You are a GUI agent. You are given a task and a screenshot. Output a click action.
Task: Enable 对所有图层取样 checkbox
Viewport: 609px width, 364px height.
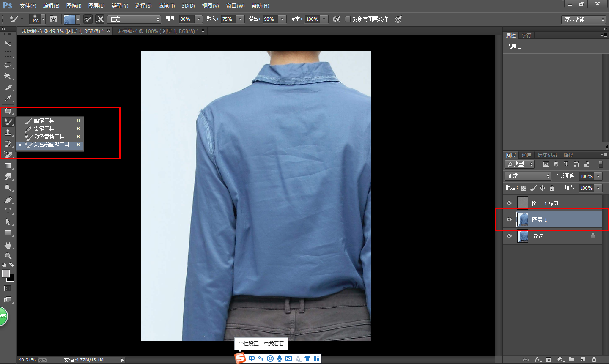pyautogui.click(x=348, y=19)
